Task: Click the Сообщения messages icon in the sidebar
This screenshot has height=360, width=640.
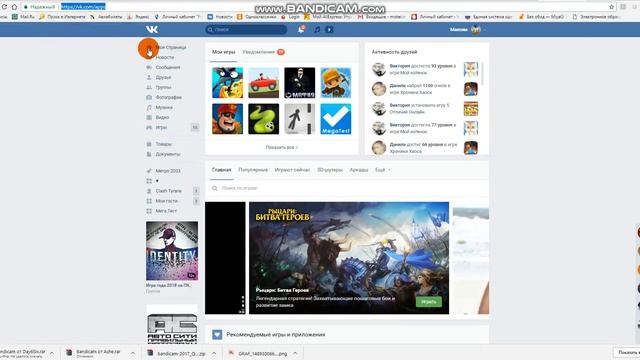Action: coord(149,67)
